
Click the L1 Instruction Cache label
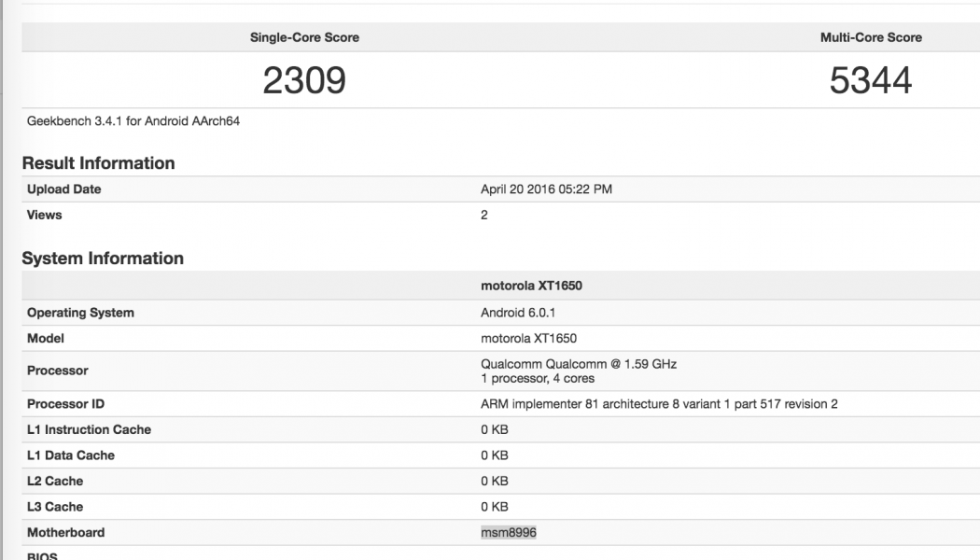tap(89, 429)
